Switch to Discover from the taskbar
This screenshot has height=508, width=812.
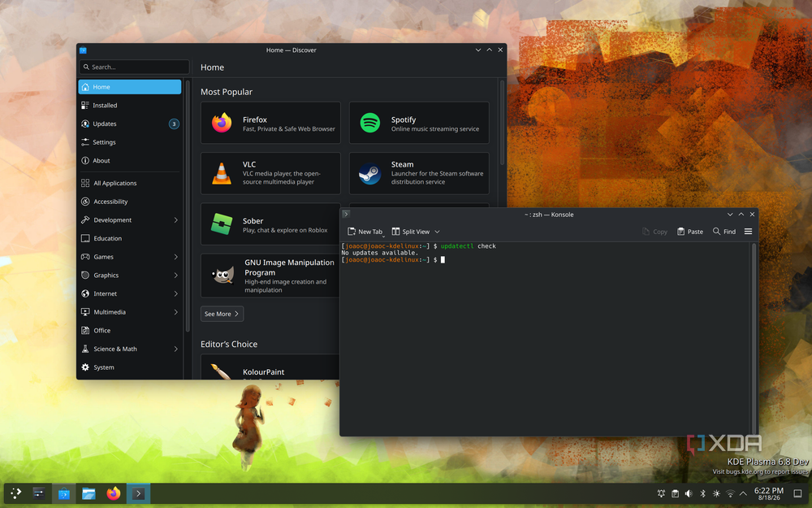click(x=63, y=493)
